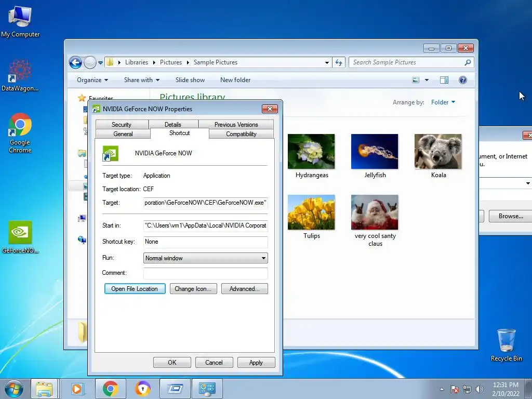
Task: Go back in the Explorer window
Action: tap(75, 62)
